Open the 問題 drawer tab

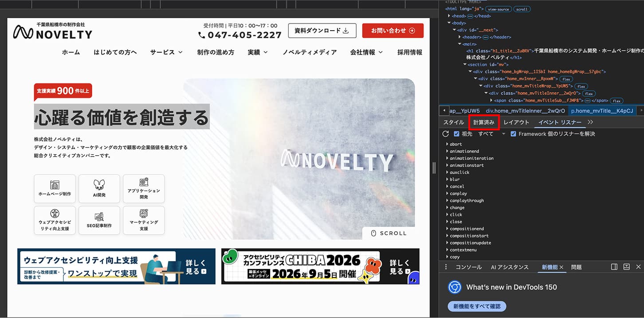[576, 267]
